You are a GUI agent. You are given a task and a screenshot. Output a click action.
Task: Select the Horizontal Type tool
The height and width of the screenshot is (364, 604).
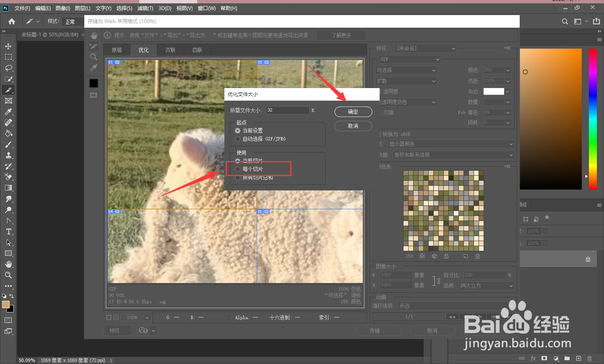(x=8, y=231)
